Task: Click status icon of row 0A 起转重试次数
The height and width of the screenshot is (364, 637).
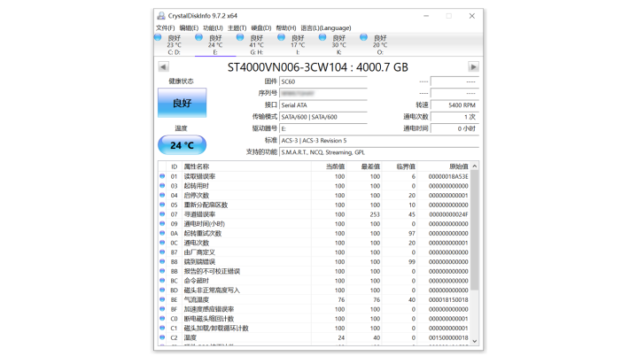Action: tap(162, 233)
